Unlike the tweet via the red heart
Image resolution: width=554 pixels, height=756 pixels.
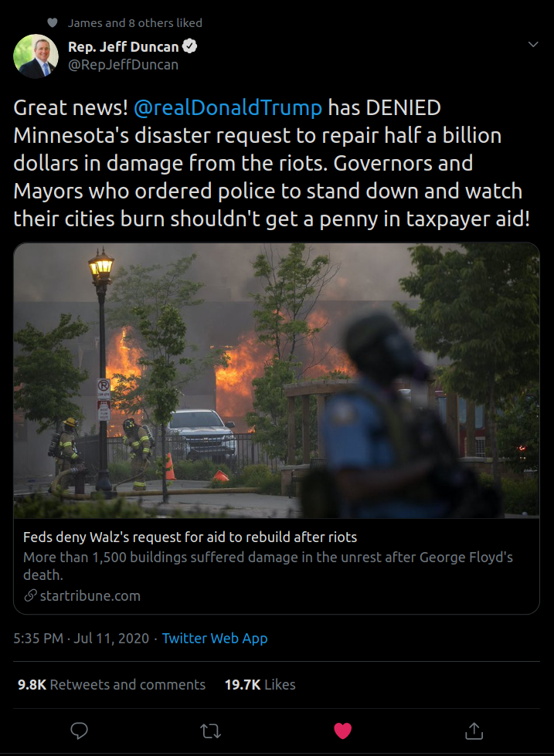(342, 731)
